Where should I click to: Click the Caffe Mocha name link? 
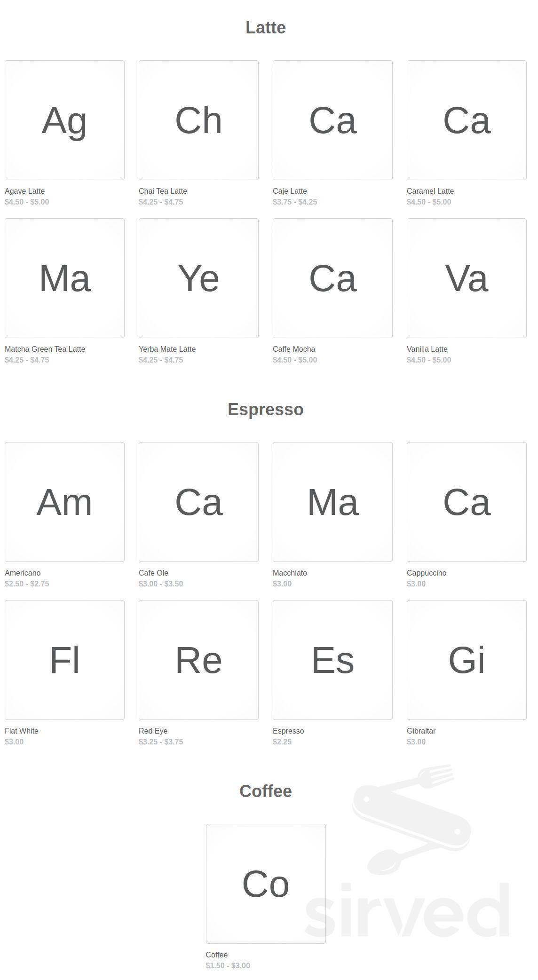[x=294, y=349]
